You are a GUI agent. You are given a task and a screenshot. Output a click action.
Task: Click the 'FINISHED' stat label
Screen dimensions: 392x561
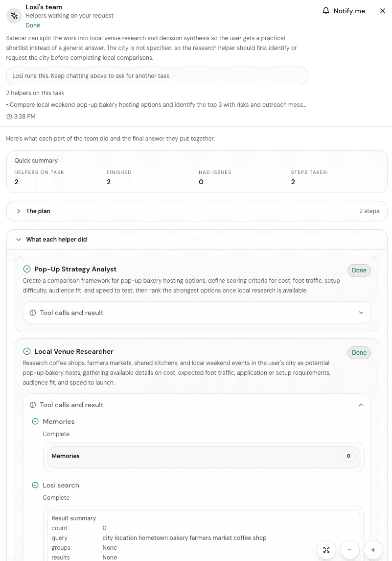[119, 172]
